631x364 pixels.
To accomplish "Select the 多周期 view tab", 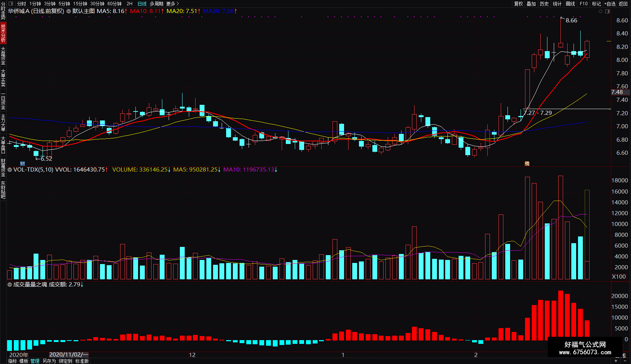I will 156,4.
